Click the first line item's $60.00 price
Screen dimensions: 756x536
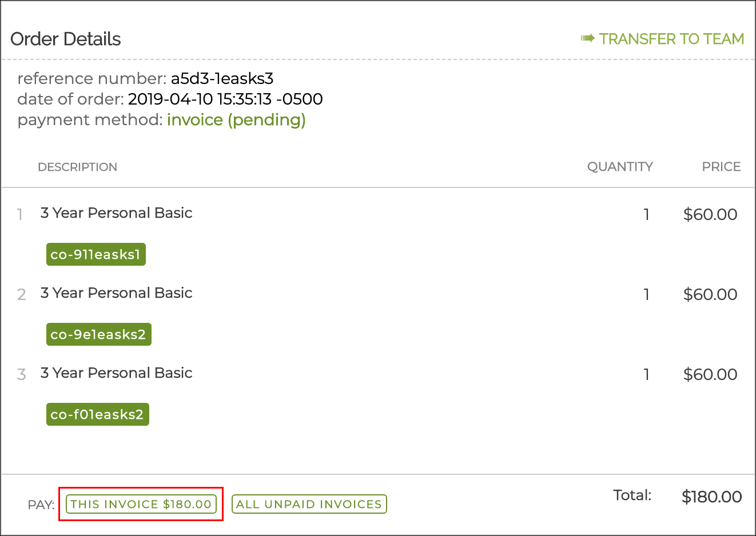click(710, 215)
